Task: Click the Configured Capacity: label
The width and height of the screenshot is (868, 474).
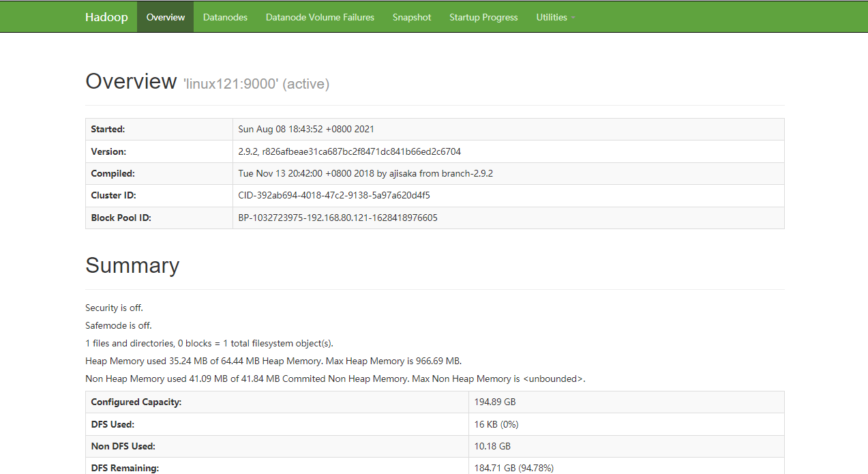Action: coord(136,402)
